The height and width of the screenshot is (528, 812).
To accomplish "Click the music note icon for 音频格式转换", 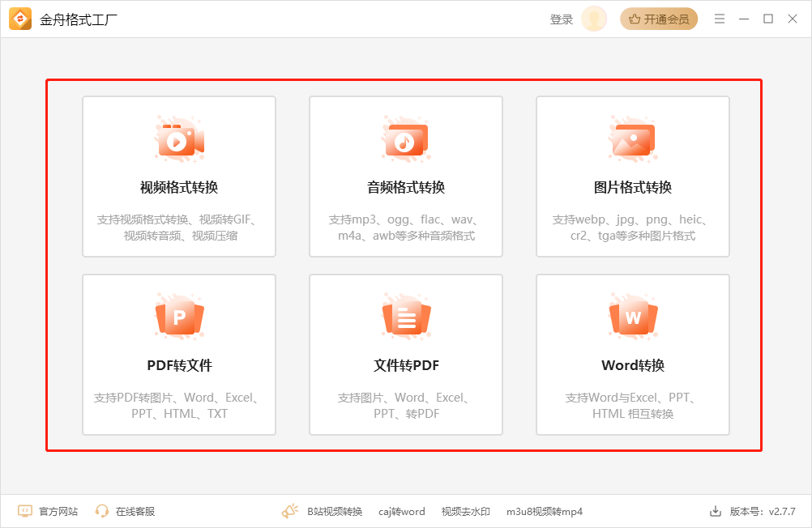I will (406, 140).
